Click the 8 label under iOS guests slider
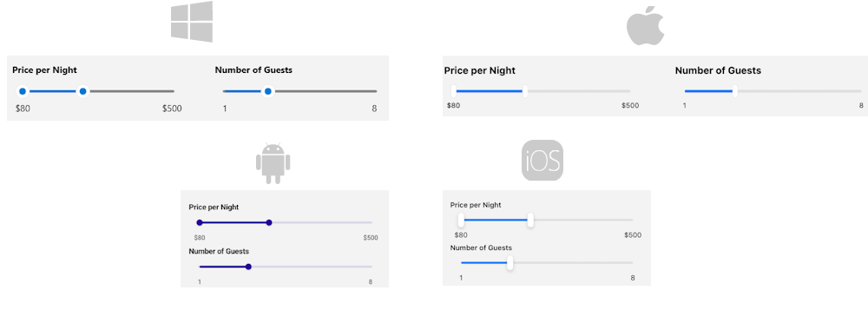 tap(633, 278)
